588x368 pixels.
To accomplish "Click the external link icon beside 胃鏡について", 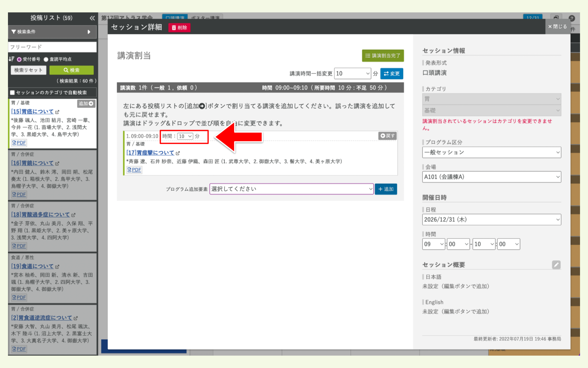I will (x=58, y=163).
